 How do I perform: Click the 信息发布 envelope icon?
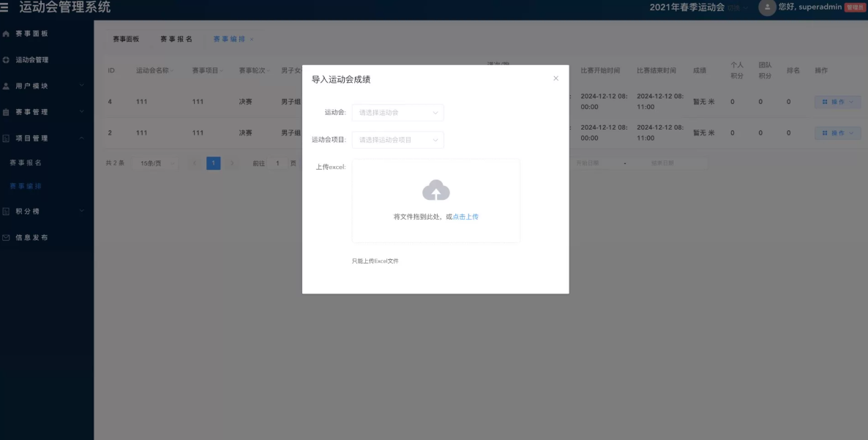(6, 237)
